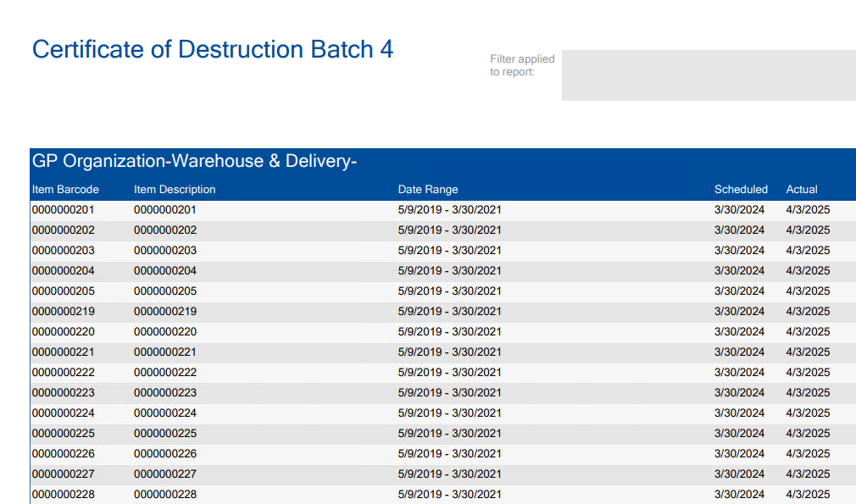Select description 0000000225 in Item Description column
856x504 pixels.
click(165, 434)
